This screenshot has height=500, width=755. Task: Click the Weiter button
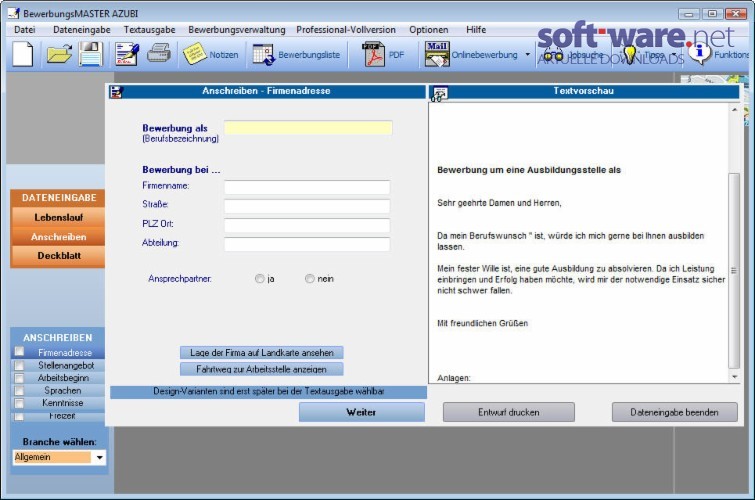362,412
